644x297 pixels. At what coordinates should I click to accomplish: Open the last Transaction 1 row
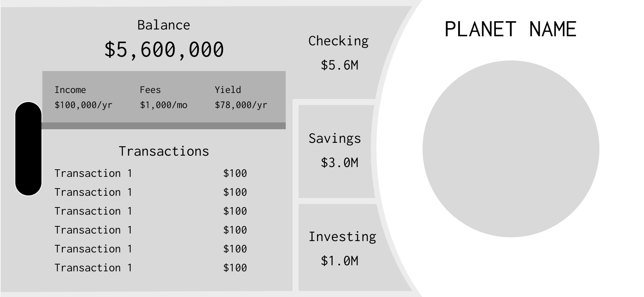click(x=151, y=268)
